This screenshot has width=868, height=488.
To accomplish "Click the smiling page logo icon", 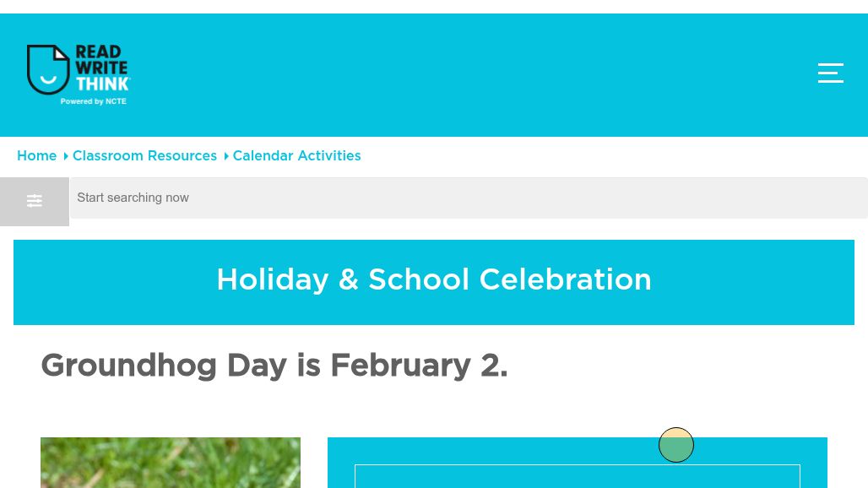I will click(x=48, y=69).
